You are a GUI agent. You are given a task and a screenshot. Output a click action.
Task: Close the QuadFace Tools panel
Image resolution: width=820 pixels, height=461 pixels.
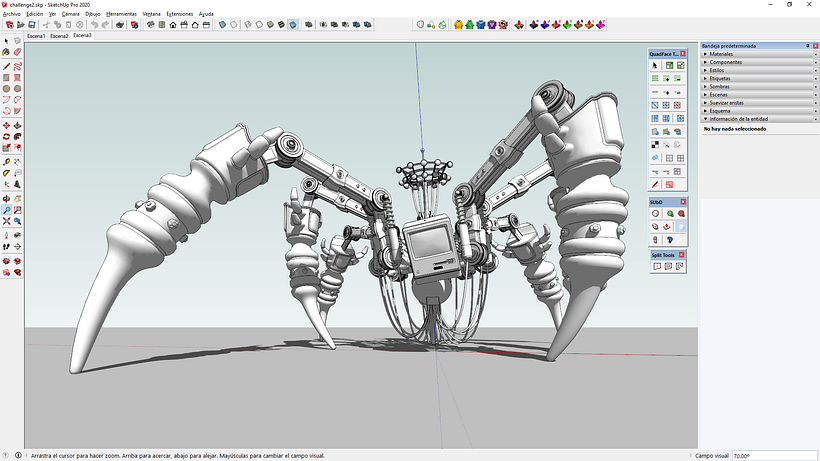(x=683, y=54)
